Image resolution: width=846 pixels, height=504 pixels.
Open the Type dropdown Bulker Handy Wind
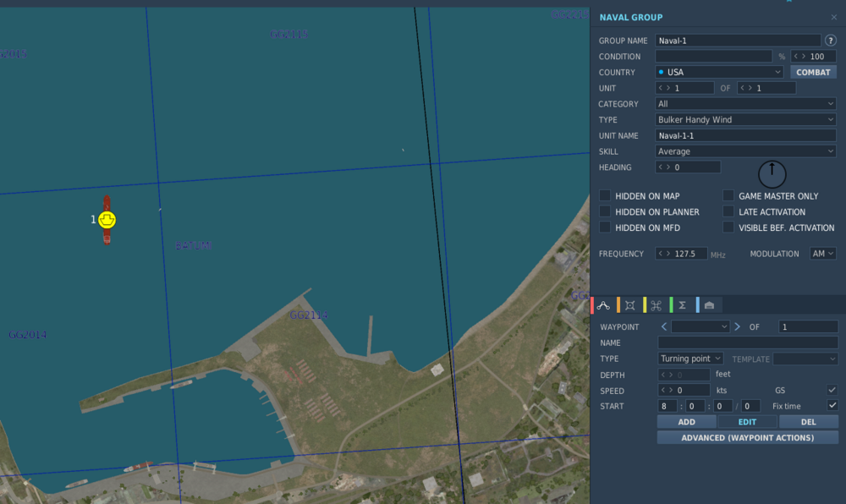click(745, 120)
